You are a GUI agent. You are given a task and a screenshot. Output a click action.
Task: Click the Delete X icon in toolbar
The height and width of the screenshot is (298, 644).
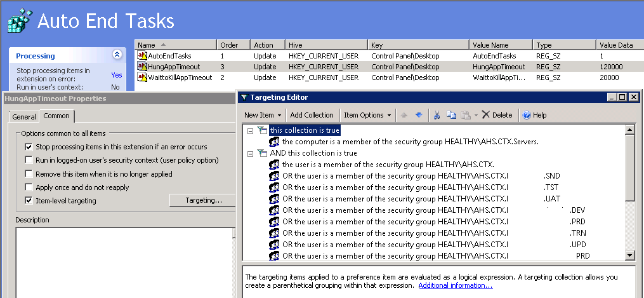pyautogui.click(x=485, y=115)
